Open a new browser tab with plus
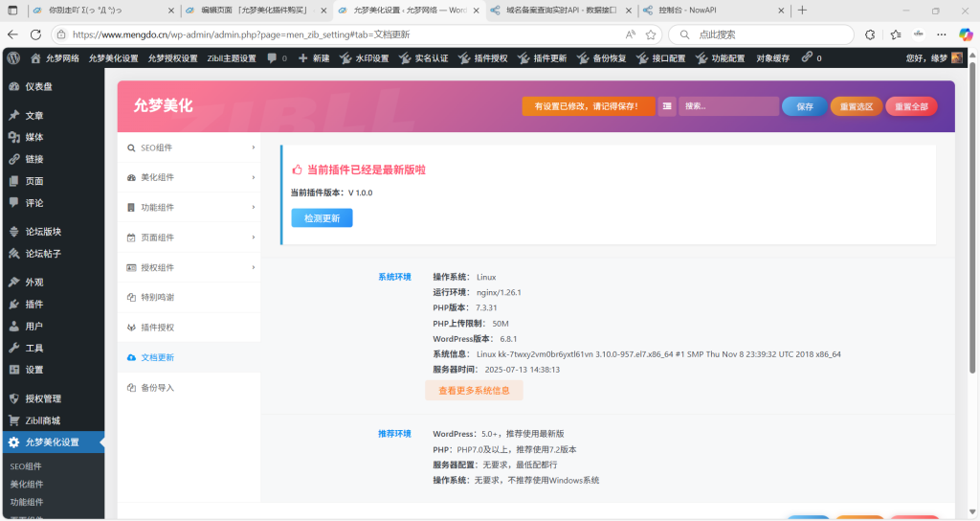Image resolution: width=980 pixels, height=521 pixels. (803, 10)
